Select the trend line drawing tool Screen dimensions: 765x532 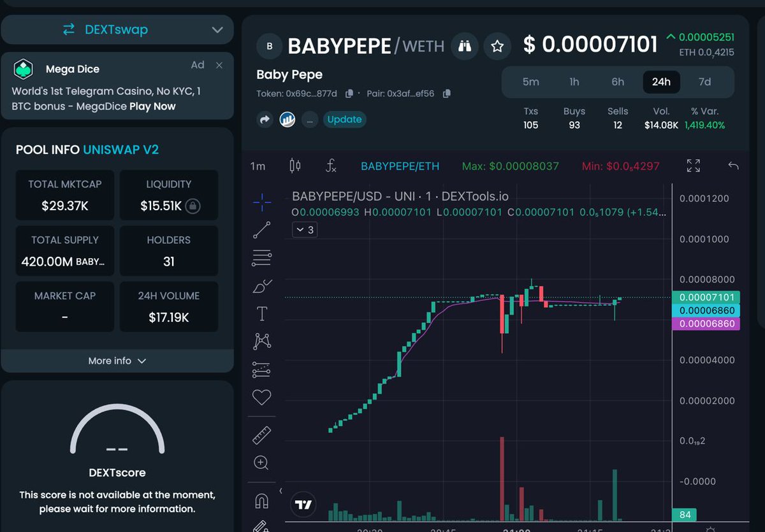[x=261, y=230]
